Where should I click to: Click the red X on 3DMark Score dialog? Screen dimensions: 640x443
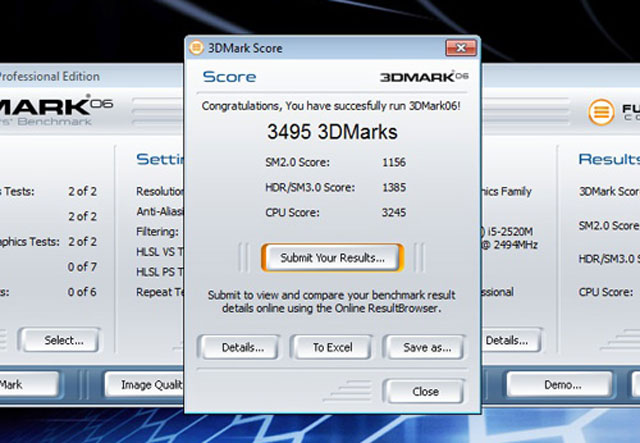point(461,48)
